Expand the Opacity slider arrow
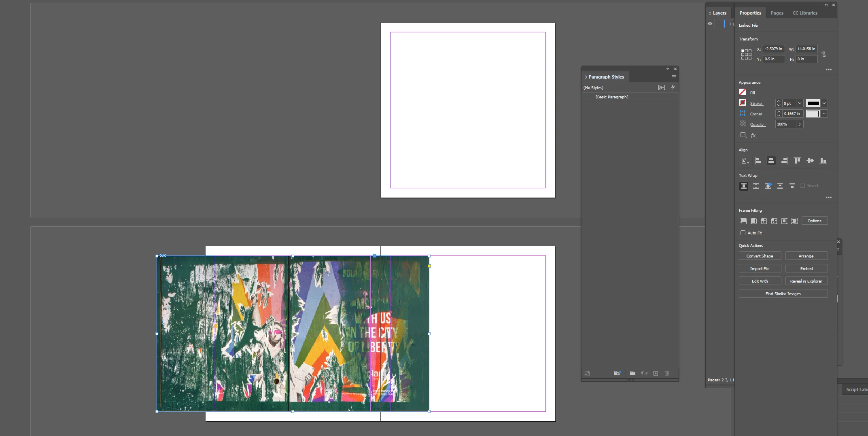 pos(800,124)
